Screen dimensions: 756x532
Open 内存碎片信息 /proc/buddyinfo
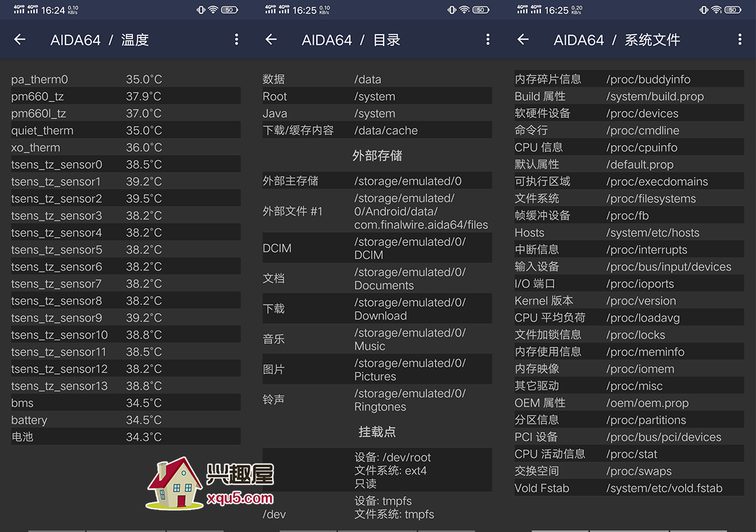(x=629, y=79)
